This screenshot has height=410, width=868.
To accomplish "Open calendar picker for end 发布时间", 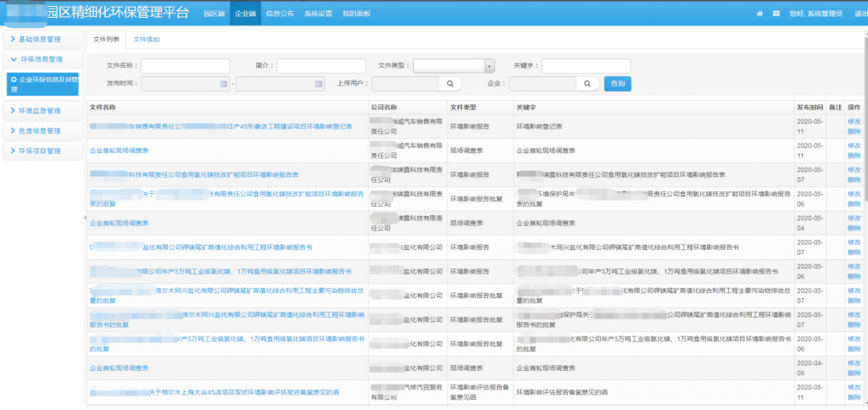I will tap(319, 83).
